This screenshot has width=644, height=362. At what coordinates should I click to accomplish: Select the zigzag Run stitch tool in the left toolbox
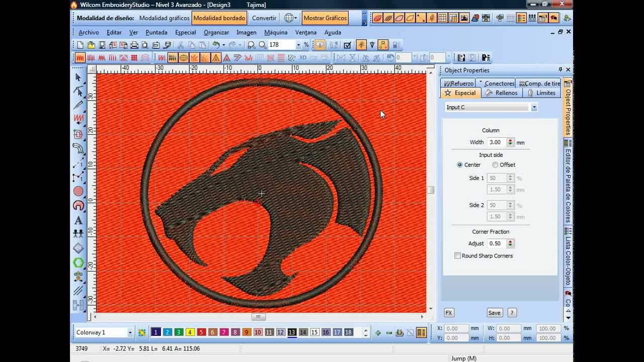tap(78, 119)
